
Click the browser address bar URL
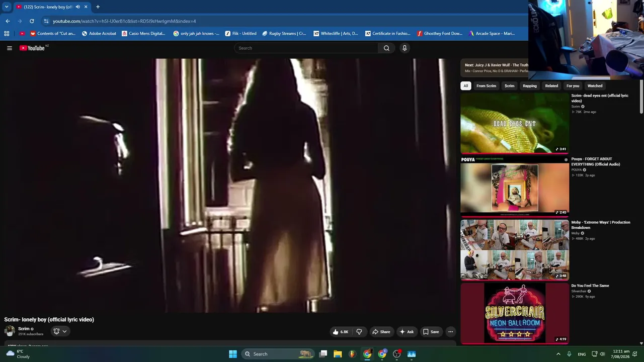pos(124,21)
